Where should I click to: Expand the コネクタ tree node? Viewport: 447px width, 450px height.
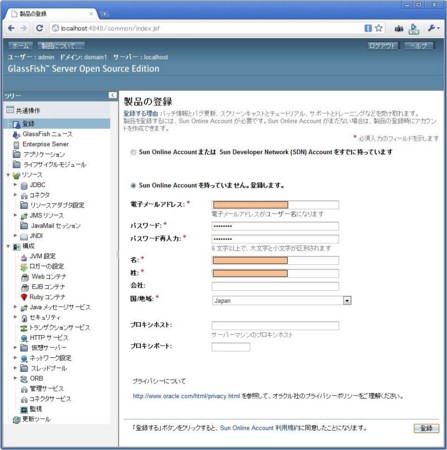(x=15, y=195)
